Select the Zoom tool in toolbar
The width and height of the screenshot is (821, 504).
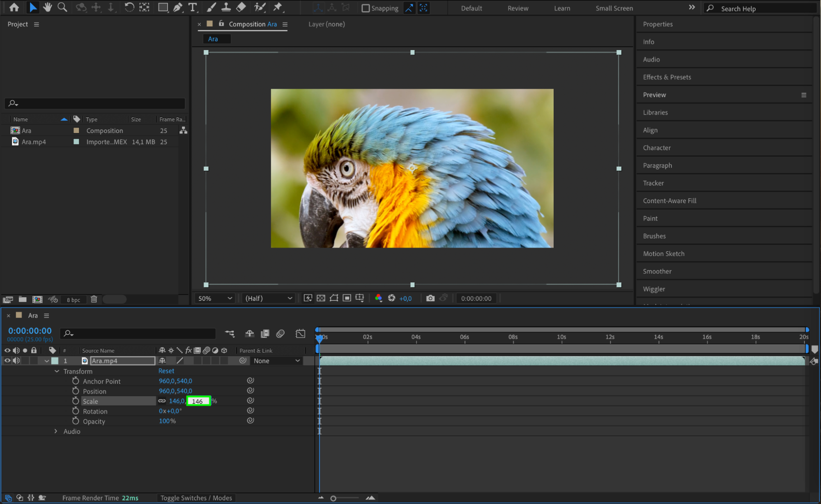point(62,7)
